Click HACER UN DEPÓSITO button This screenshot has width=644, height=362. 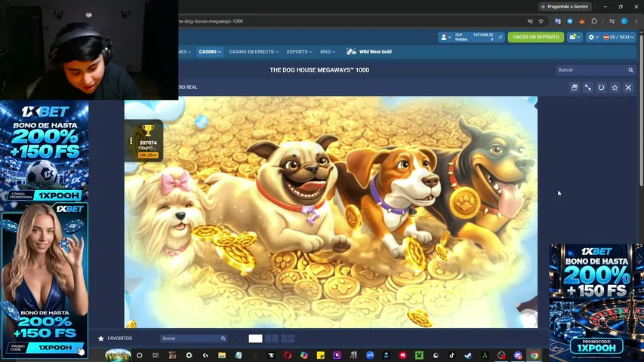click(x=535, y=37)
